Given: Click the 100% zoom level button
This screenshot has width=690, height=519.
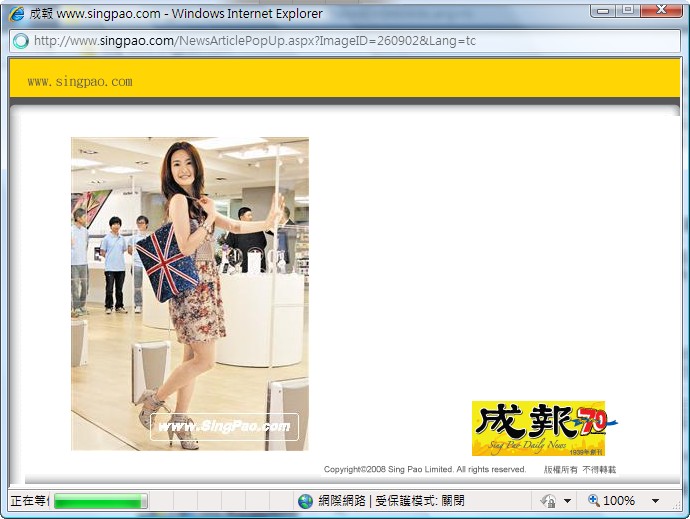Looking at the screenshot, I should click(x=618, y=500).
